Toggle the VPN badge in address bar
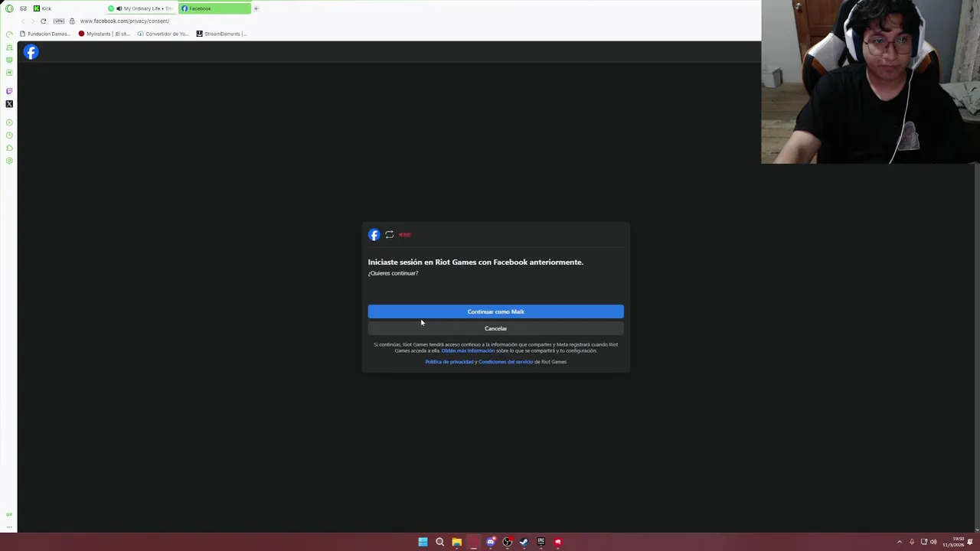This screenshot has height=551, width=980. point(59,21)
